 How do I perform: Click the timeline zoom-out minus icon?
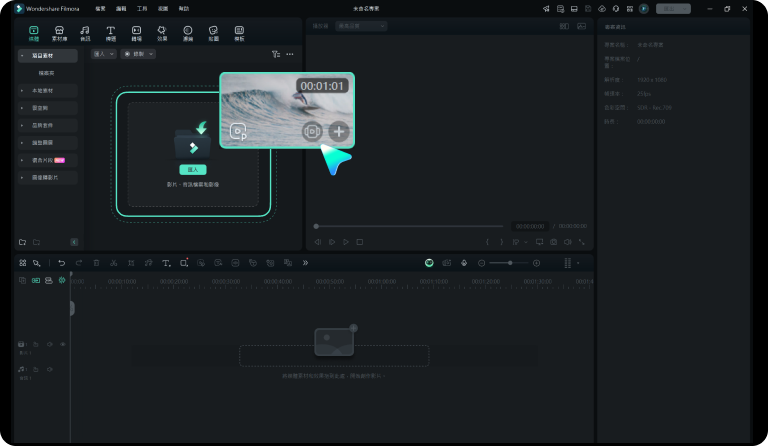pos(481,263)
